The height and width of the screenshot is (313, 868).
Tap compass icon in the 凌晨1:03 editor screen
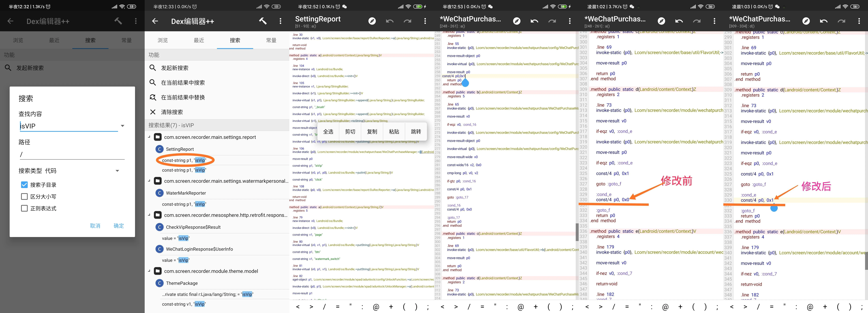pyautogui.click(x=806, y=21)
